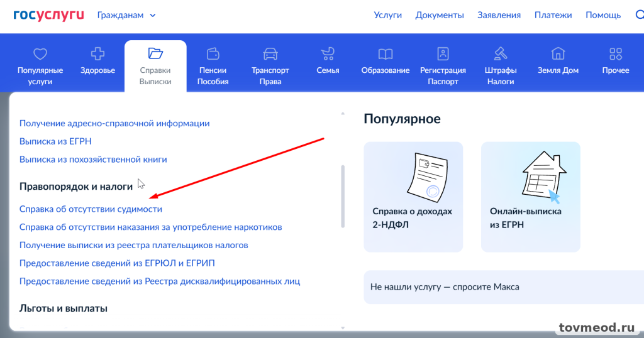The image size is (644, 338).
Task: Select the medical cross Здоровье icon
Action: 97,54
